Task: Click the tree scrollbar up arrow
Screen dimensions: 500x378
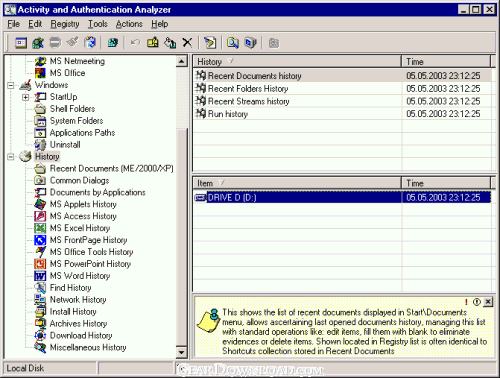Action: pos(182,61)
